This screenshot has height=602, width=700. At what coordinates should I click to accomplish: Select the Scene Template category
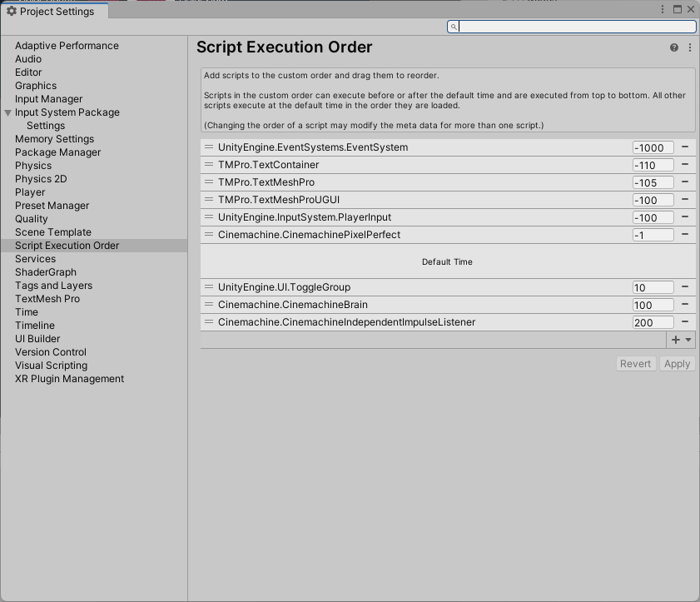pos(53,232)
